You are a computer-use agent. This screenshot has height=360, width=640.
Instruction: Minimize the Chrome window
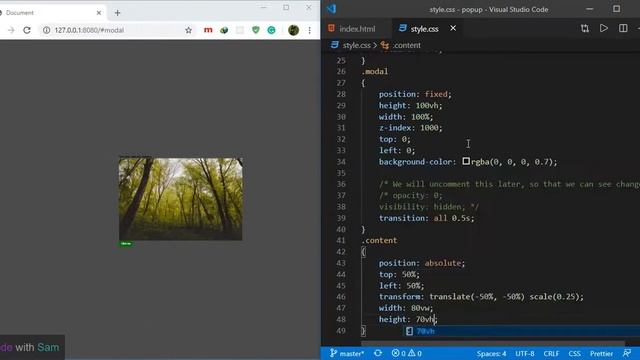point(264,7)
